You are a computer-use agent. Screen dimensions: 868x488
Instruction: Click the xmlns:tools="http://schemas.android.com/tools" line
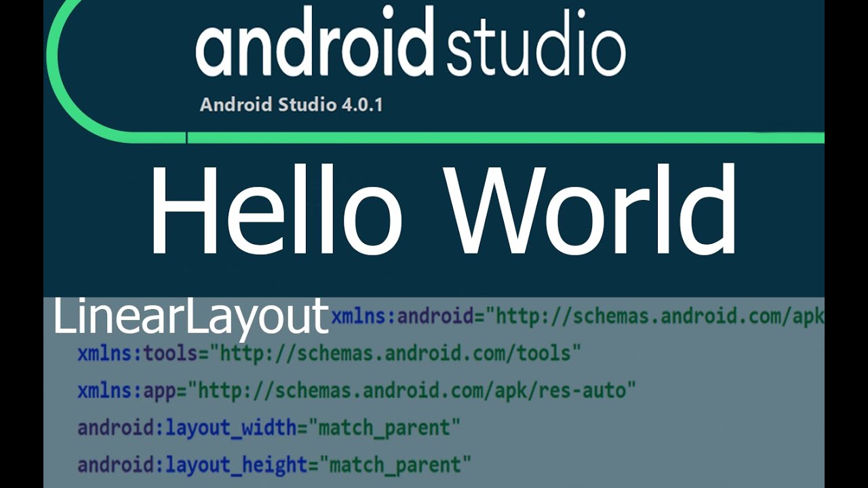point(330,353)
